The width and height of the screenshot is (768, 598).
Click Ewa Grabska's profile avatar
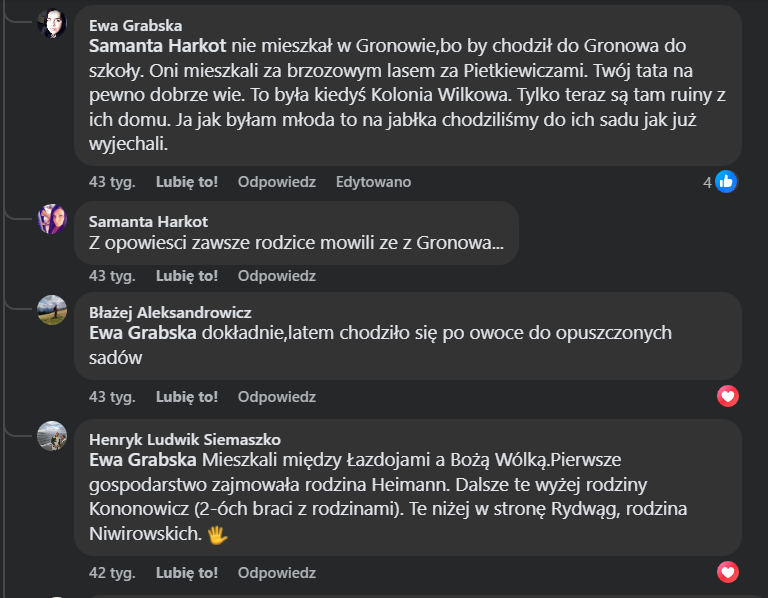(x=52, y=22)
